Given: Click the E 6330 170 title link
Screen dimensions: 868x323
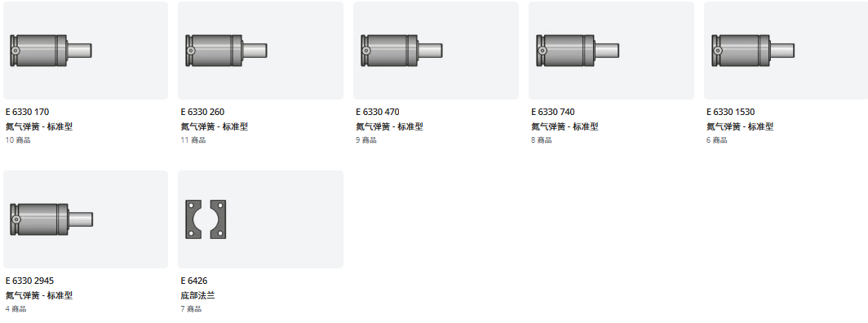Looking at the screenshot, I should pos(27,112).
